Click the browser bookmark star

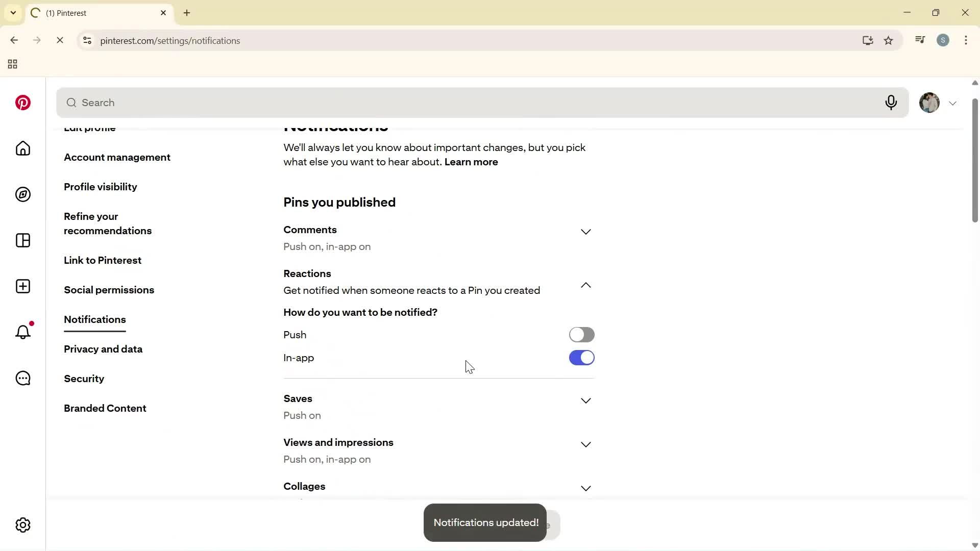coord(889,40)
